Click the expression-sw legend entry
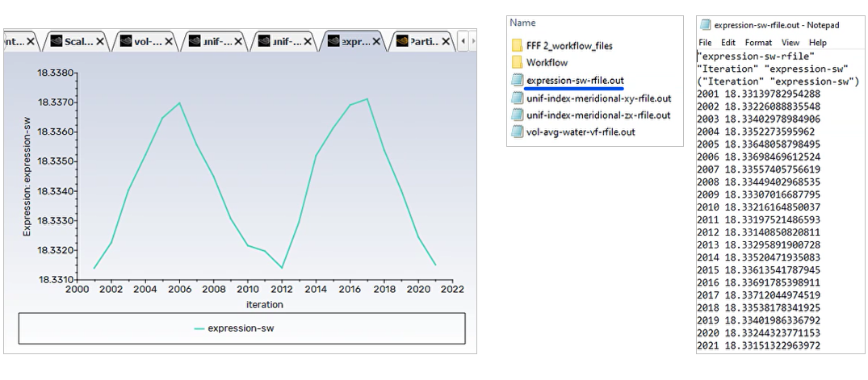Screen dimensions: 868x380 point(241,328)
